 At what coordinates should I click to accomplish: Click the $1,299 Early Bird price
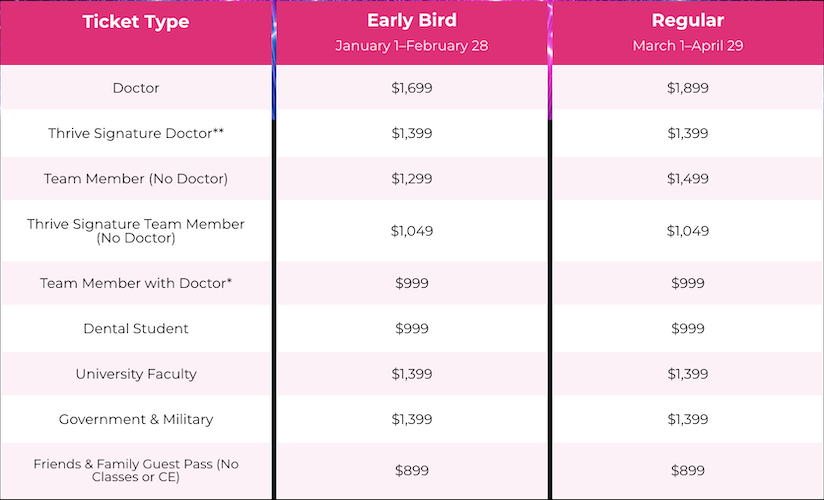(x=411, y=179)
